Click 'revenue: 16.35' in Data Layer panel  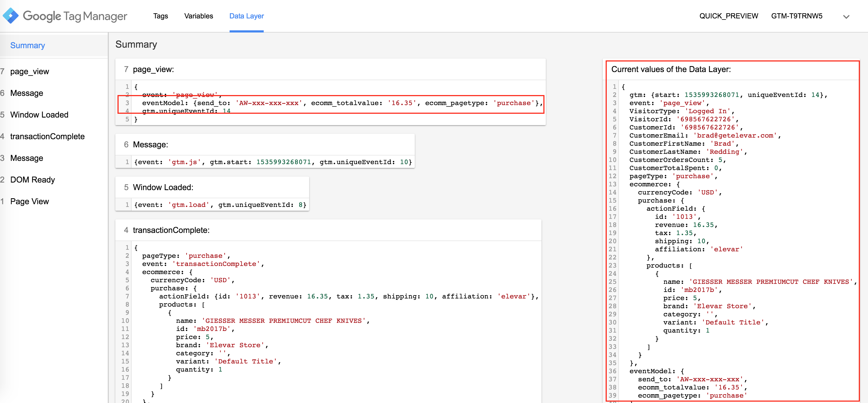coord(686,225)
